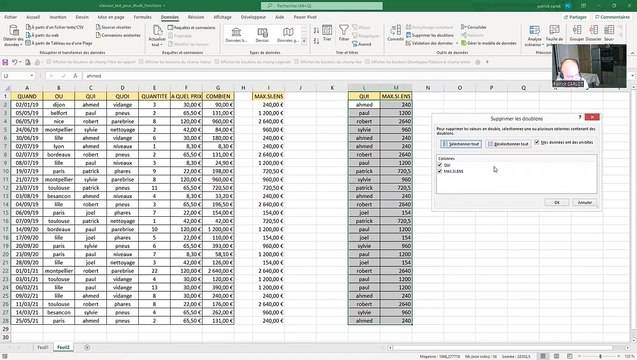The height and width of the screenshot is (360, 637).
Task: Switch to sheet tab Feuil1
Action: [x=43, y=347]
